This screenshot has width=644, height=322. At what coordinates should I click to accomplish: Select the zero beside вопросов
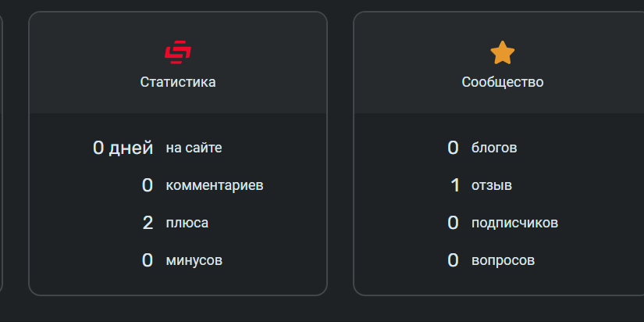tap(453, 260)
